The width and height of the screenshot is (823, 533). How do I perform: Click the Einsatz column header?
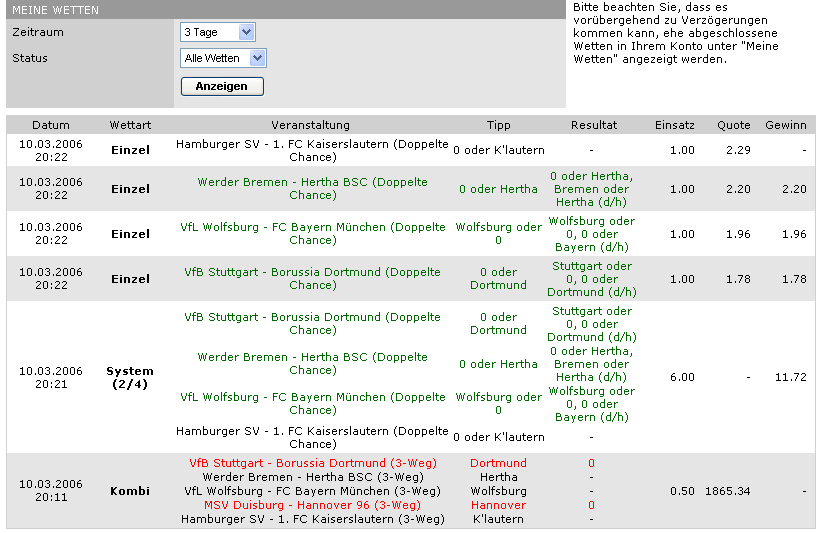tap(674, 125)
